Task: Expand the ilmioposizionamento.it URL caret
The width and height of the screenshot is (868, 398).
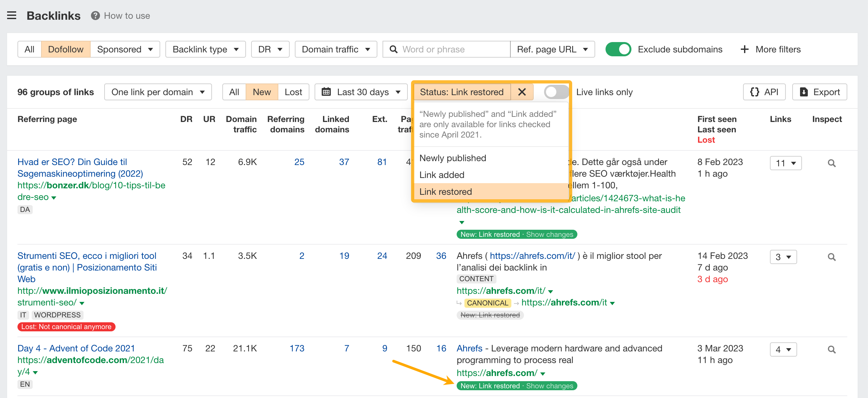Action: [x=82, y=303]
